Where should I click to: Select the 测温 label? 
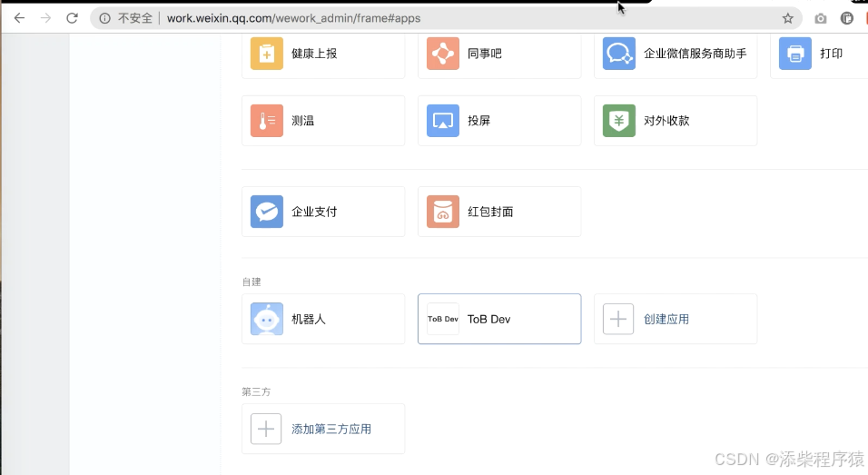pos(303,121)
